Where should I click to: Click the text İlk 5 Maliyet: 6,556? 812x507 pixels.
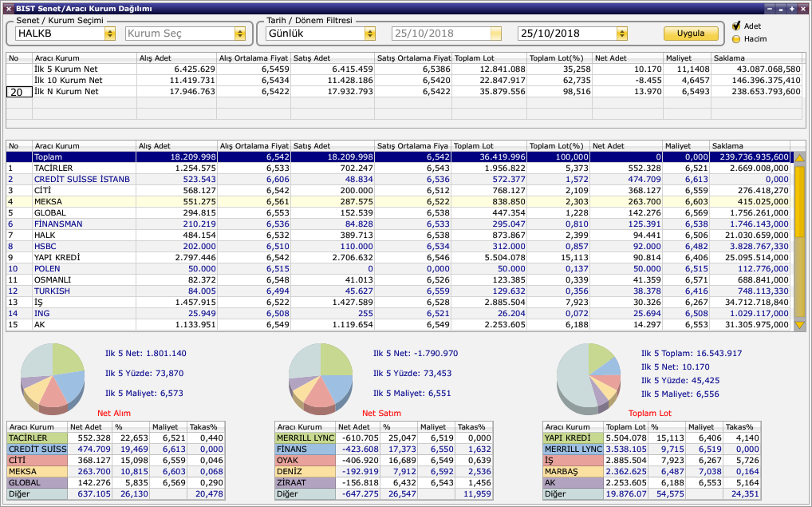click(680, 394)
